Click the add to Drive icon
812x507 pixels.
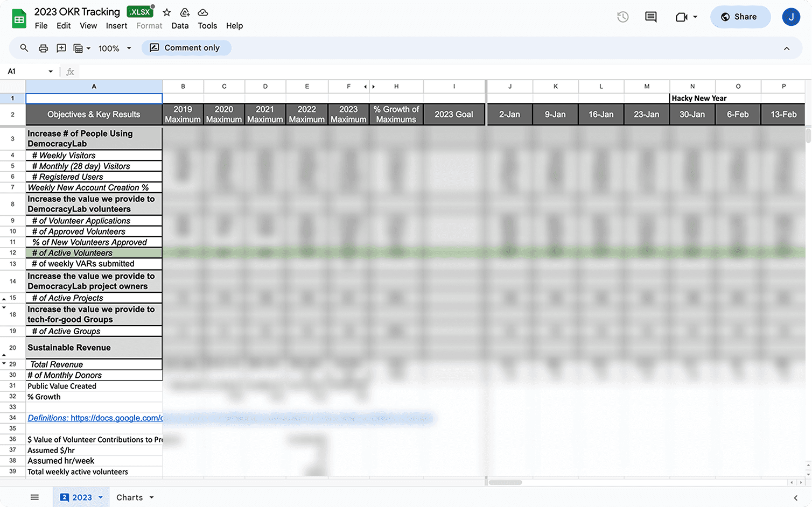pos(185,12)
